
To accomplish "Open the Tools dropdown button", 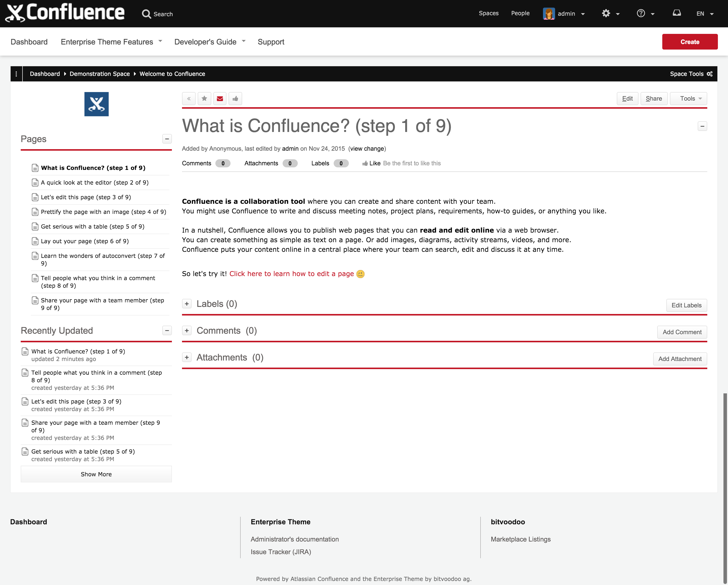I will click(x=688, y=99).
